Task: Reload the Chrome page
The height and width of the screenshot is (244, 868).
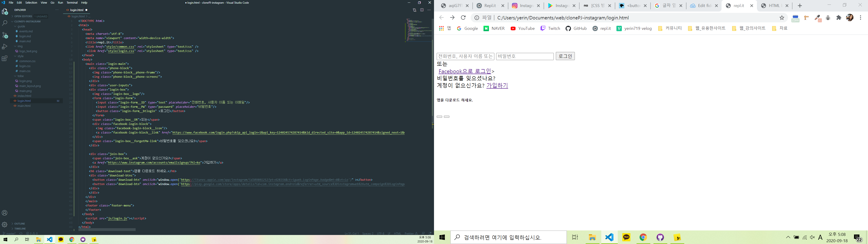Action: [x=463, y=18]
